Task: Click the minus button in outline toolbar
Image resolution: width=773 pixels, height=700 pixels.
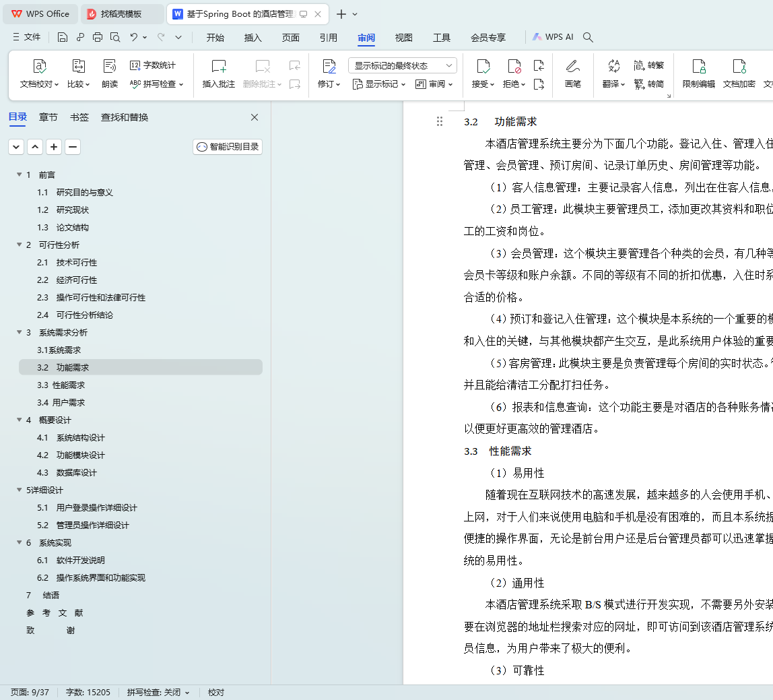Action: click(x=73, y=147)
